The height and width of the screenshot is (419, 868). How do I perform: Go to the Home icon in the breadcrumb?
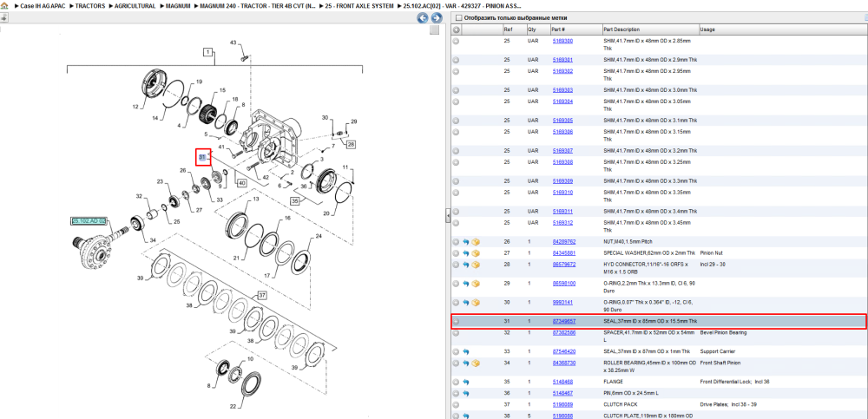5,5
